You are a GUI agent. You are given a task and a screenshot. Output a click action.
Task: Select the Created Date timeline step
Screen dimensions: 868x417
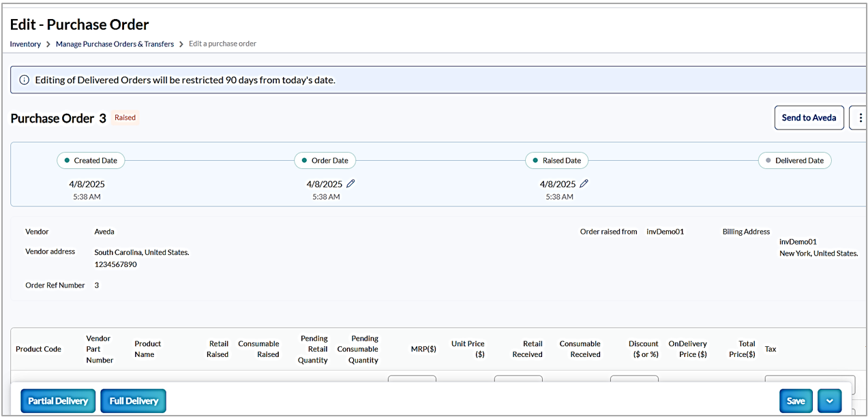91,161
